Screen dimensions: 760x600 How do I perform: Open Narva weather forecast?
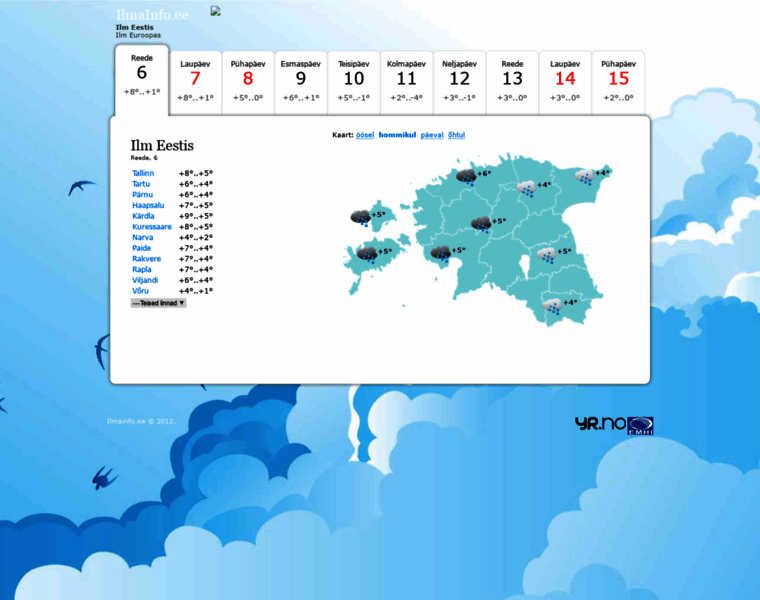[142, 237]
